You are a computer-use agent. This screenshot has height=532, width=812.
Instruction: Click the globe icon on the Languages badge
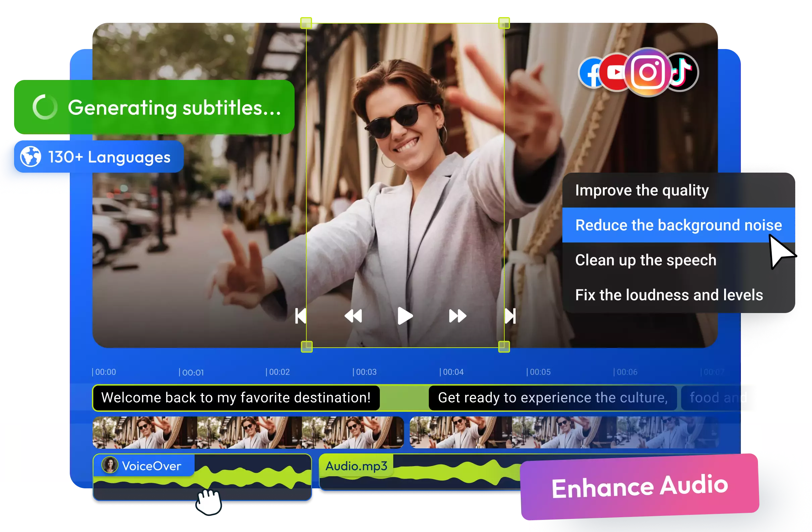point(30,157)
